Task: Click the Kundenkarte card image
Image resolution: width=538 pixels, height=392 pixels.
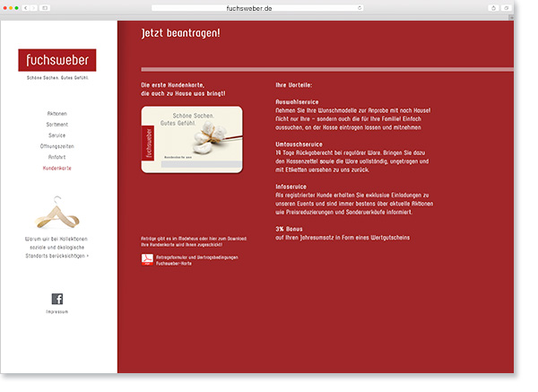Action: pyautogui.click(x=192, y=139)
